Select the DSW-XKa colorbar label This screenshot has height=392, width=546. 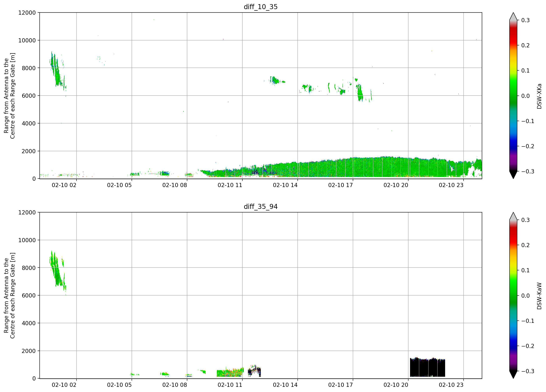click(x=539, y=96)
